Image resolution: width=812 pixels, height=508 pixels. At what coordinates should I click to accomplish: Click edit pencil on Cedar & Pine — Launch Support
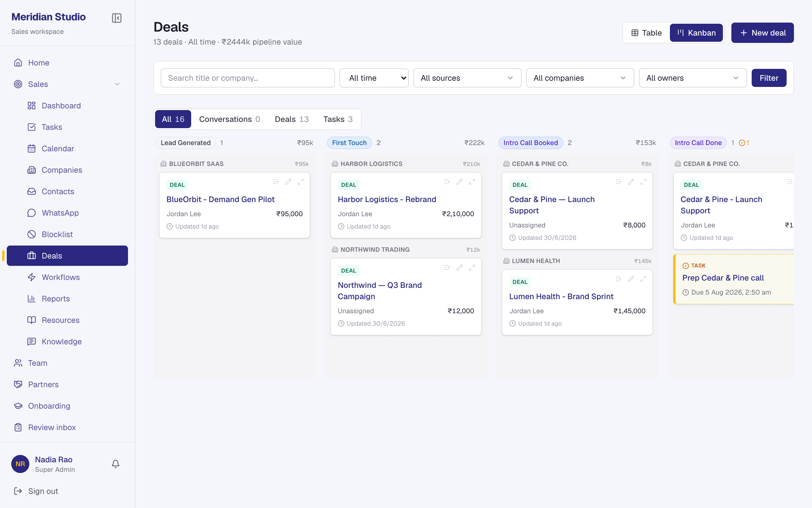click(631, 182)
